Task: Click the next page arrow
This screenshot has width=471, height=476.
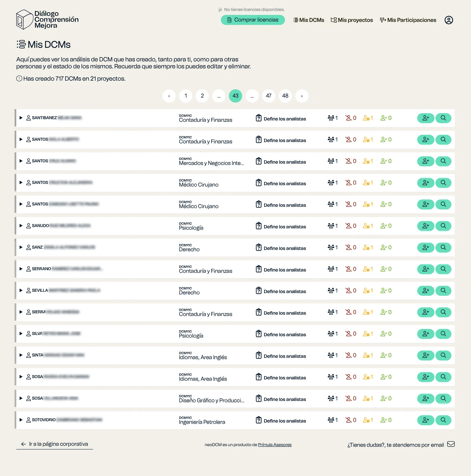Action: coord(302,96)
